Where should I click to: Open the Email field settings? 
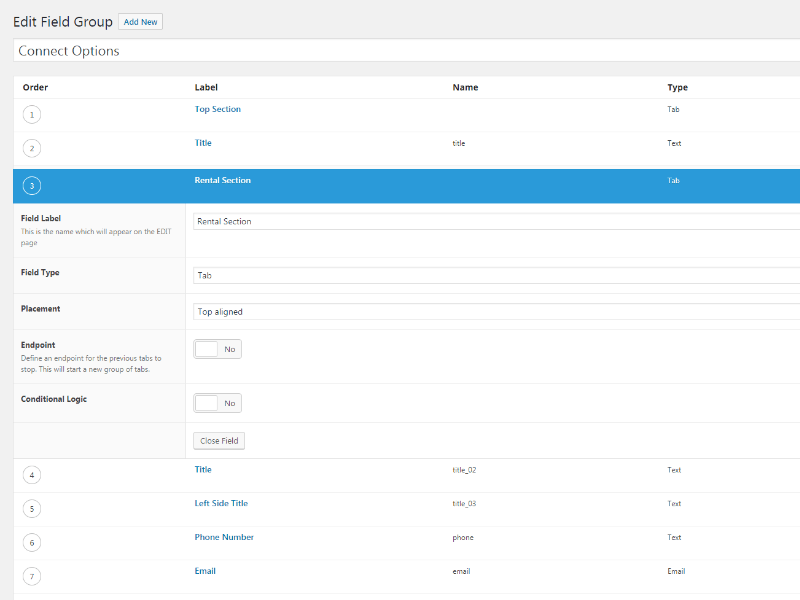click(204, 570)
